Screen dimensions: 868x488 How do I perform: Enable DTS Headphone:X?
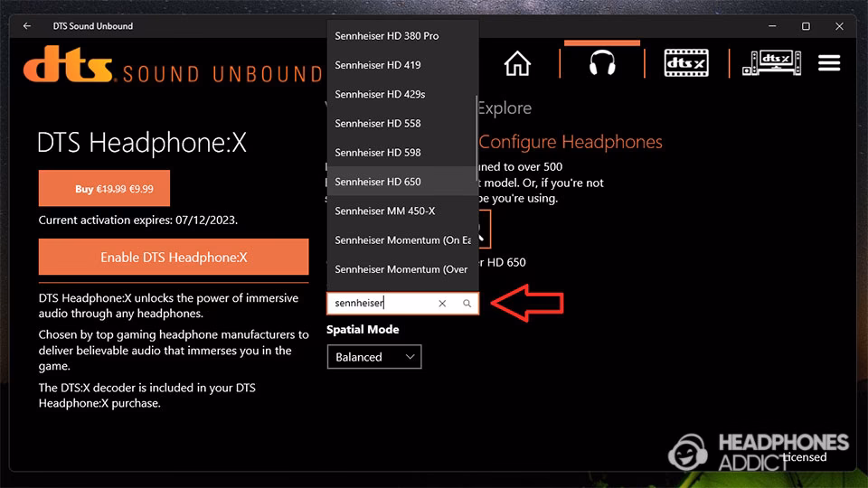[174, 257]
